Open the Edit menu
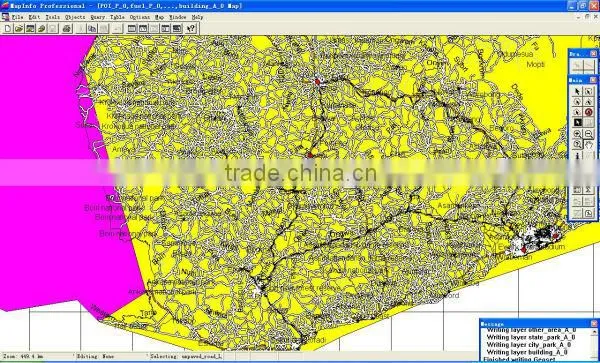The height and width of the screenshot is (363, 600). 34,17
